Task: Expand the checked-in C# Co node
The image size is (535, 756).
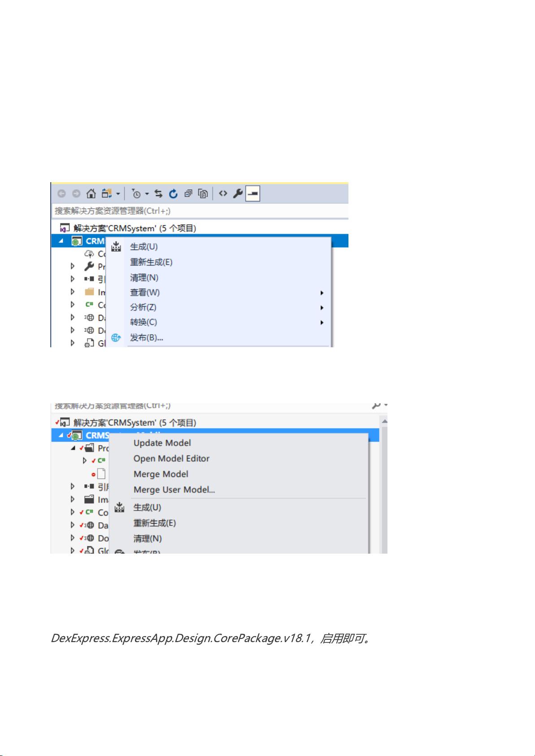Action: pos(73,512)
